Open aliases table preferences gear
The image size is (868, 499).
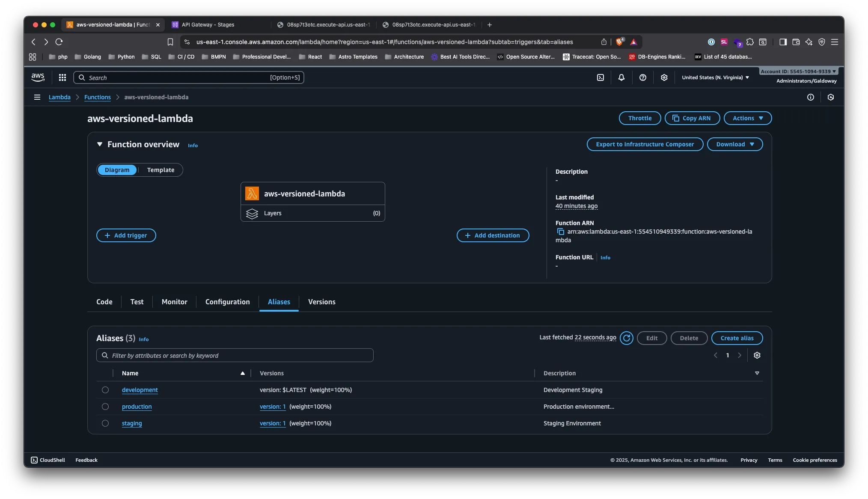pyautogui.click(x=757, y=355)
